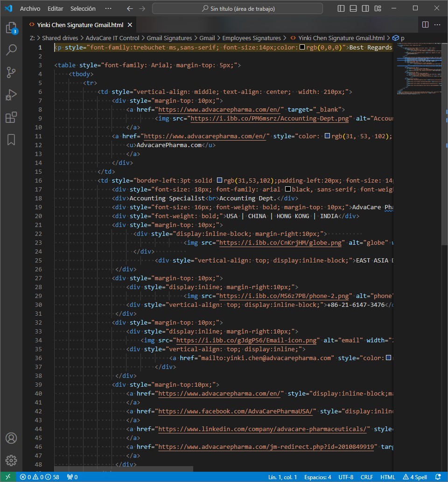Click the black color swatch on line 17

pos(288,189)
